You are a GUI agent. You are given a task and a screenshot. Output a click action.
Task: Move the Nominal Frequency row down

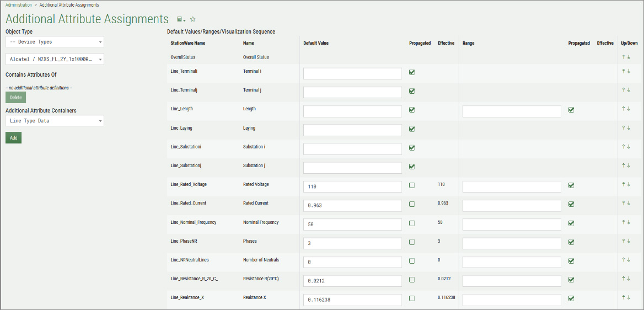point(629,222)
